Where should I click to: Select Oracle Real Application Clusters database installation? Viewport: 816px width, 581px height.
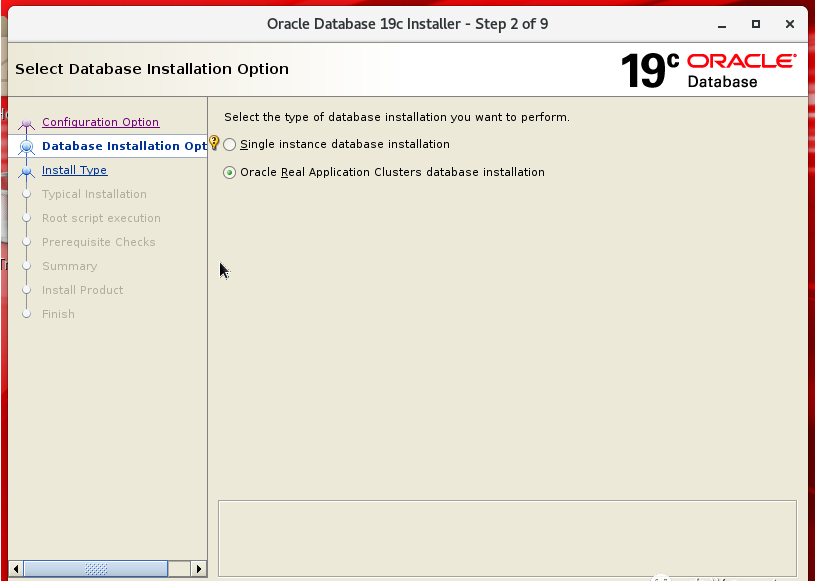coord(230,172)
